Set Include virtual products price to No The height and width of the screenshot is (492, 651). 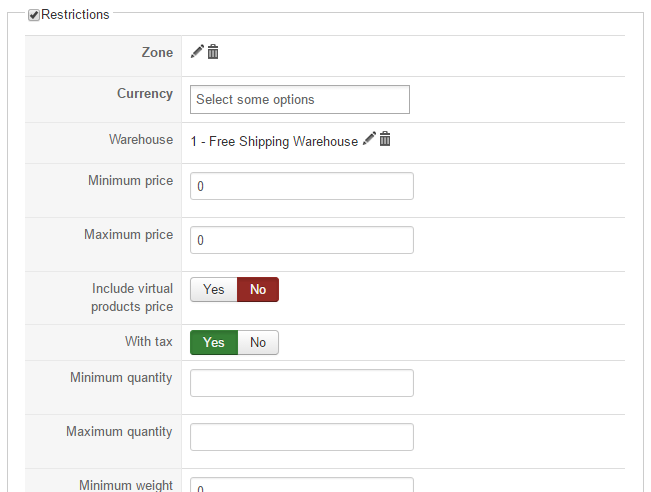[258, 289]
